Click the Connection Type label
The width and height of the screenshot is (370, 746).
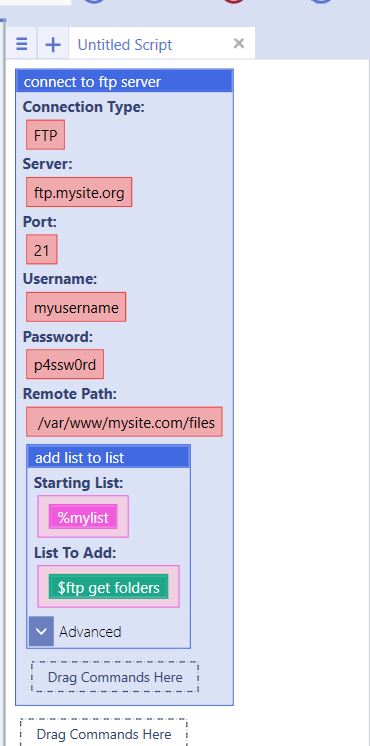pos(84,107)
